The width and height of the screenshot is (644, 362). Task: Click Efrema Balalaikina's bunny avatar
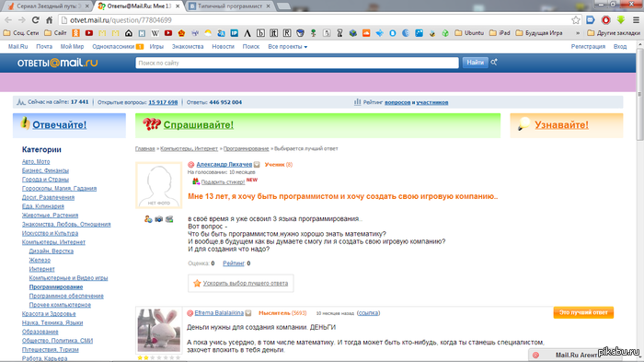coord(159,331)
